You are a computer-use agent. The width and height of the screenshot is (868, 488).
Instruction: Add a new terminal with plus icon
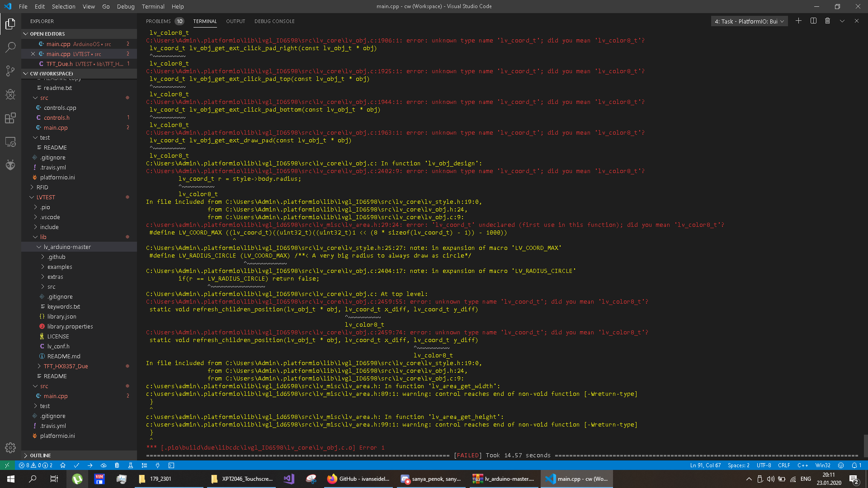point(798,21)
